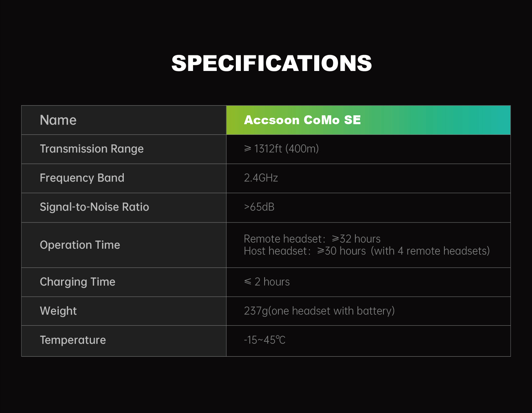Click the Remote headset ≥32 hours text
Image resolution: width=532 pixels, height=413 pixels.
312,239
